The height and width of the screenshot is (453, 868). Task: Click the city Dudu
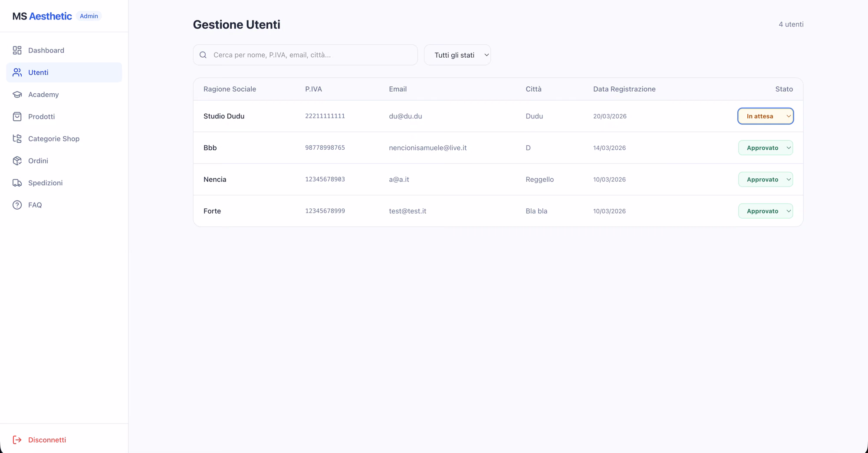pos(534,116)
